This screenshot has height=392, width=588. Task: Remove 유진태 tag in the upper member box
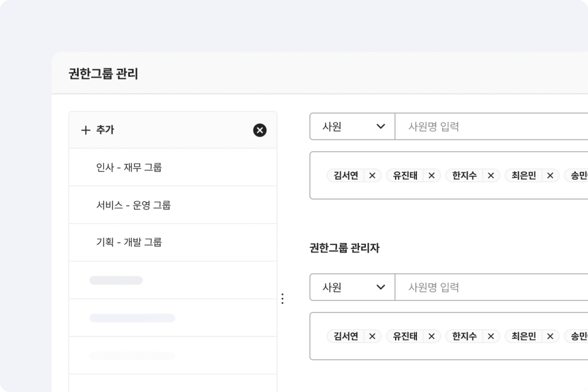pos(431,176)
